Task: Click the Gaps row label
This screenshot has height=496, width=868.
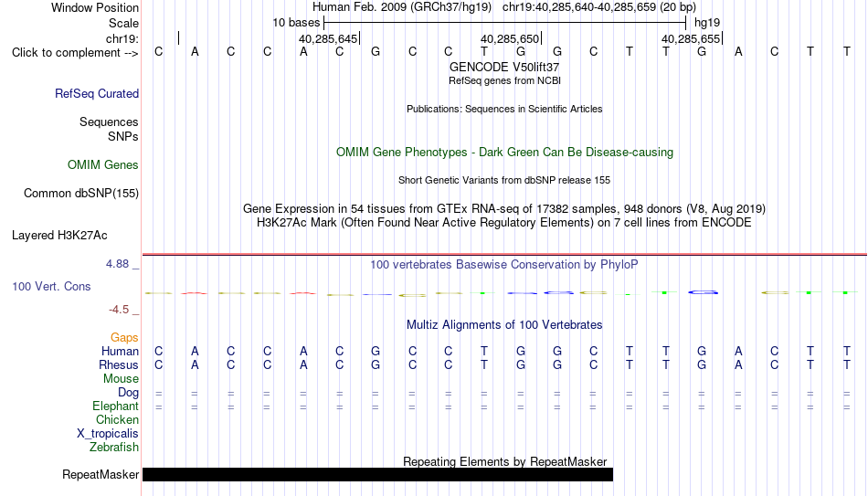Action: (124, 338)
